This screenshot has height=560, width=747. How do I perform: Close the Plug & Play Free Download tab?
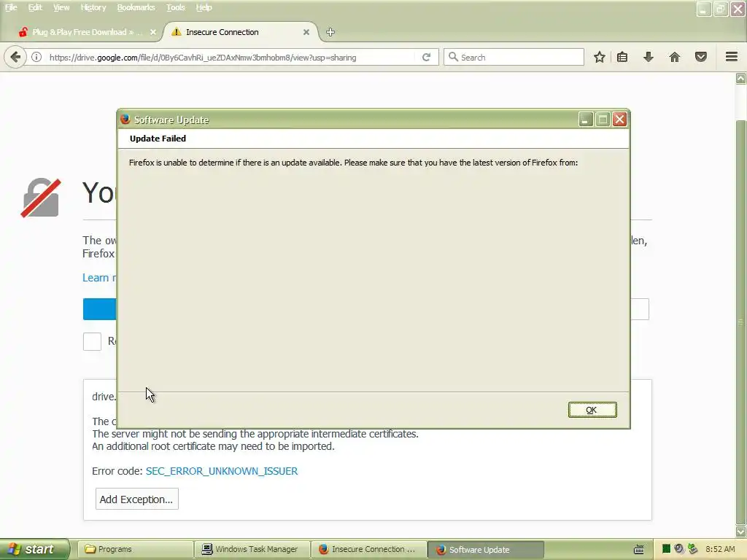click(x=153, y=32)
